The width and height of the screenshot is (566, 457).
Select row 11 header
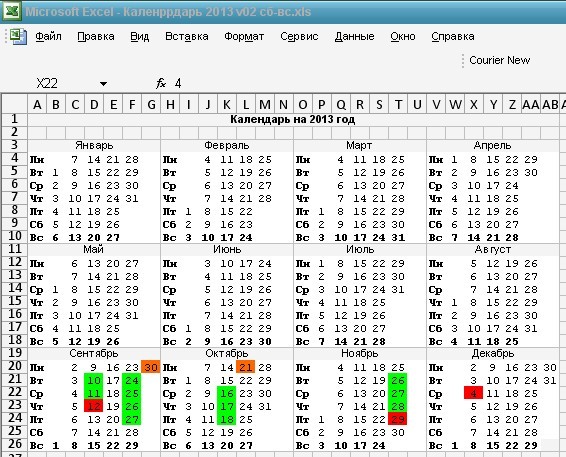coord(14,249)
